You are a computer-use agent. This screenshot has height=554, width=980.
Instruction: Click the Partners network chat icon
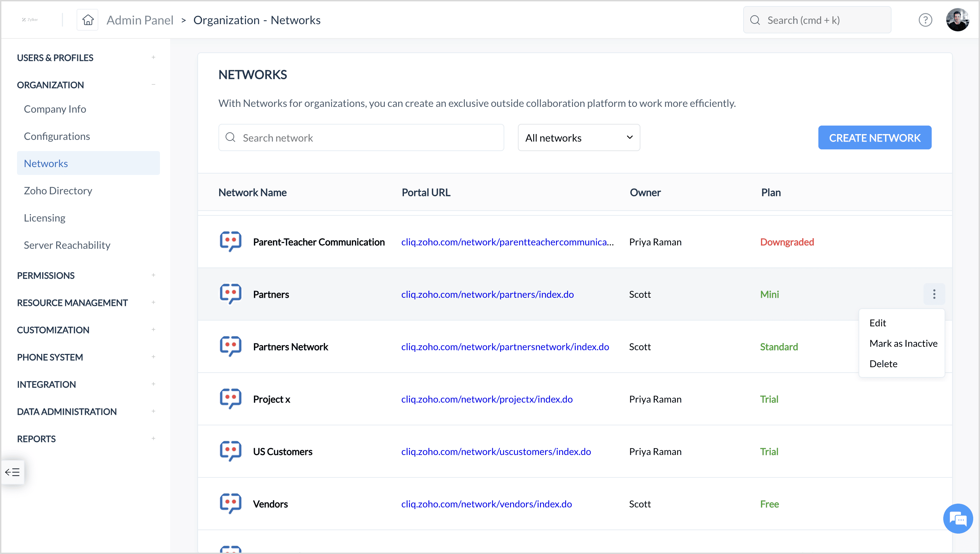(x=231, y=294)
